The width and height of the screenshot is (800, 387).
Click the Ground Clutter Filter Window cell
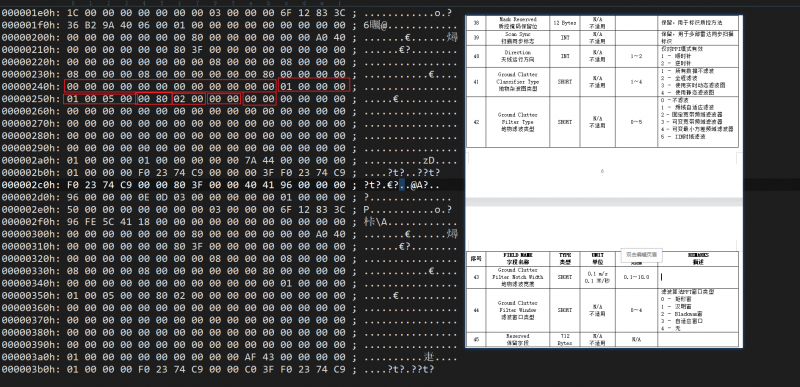pos(517,310)
